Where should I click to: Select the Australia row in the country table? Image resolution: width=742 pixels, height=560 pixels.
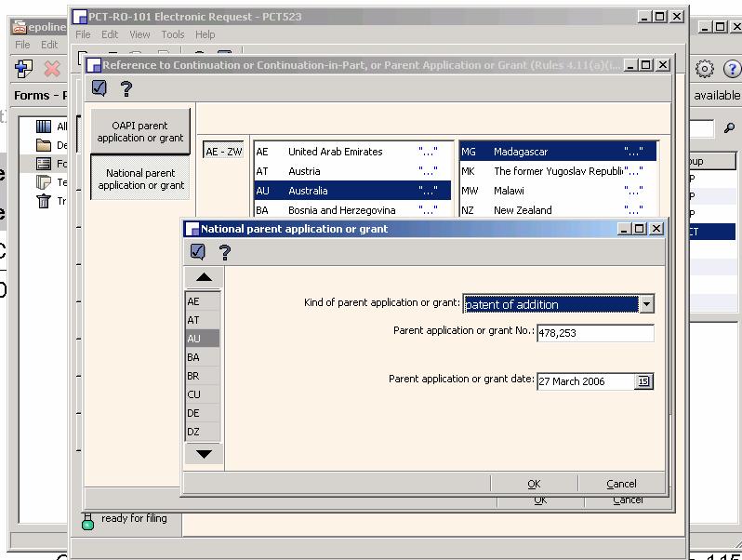(352, 191)
